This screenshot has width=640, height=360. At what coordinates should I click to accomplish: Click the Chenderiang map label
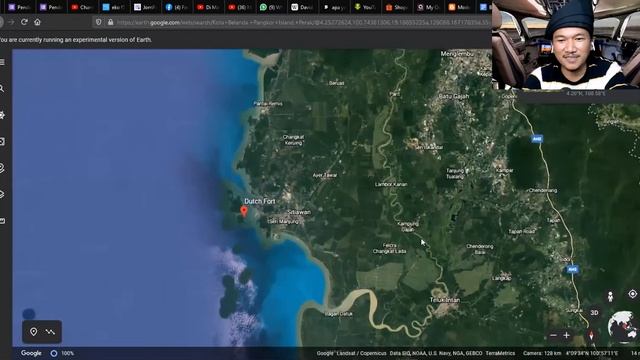click(542, 191)
